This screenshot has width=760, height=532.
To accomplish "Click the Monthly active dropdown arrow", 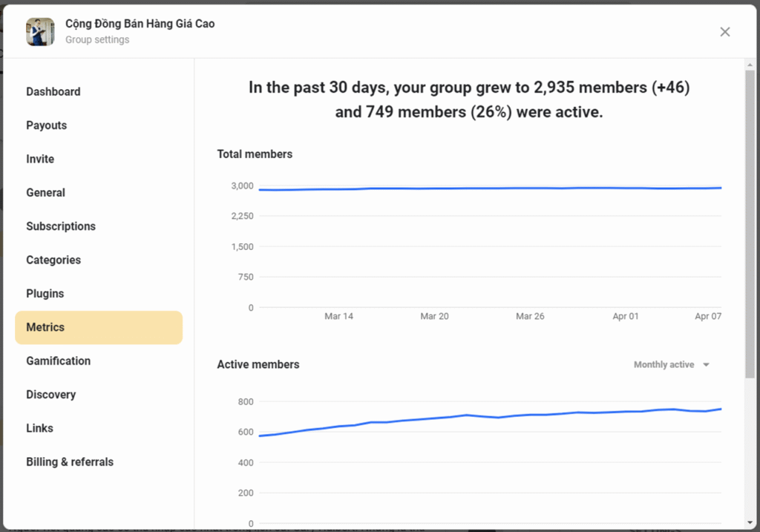I will coord(707,365).
